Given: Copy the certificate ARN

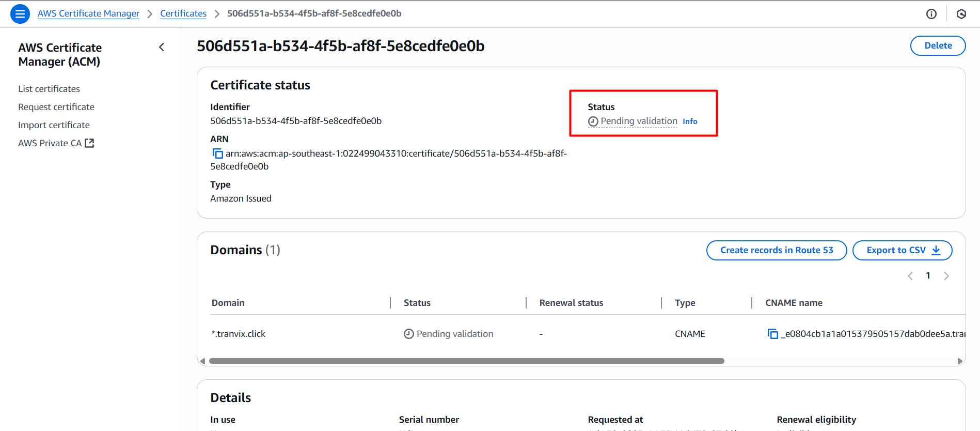Looking at the screenshot, I should click(217, 154).
